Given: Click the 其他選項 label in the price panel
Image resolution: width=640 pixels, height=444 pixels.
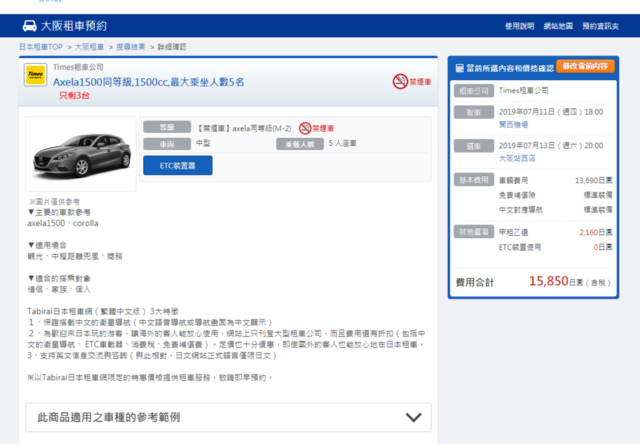Looking at the screenshot, I should [x=473, y=231].
